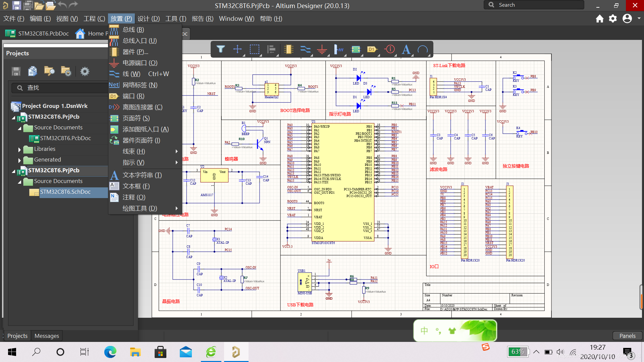
Task: Click Projects panel save icon
Action: point(16,71)
